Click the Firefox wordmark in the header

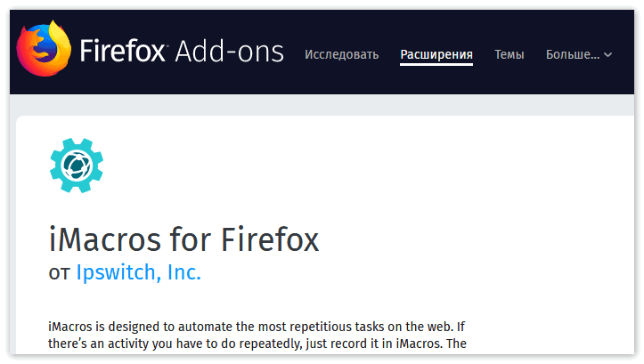[x=123, y=51]
